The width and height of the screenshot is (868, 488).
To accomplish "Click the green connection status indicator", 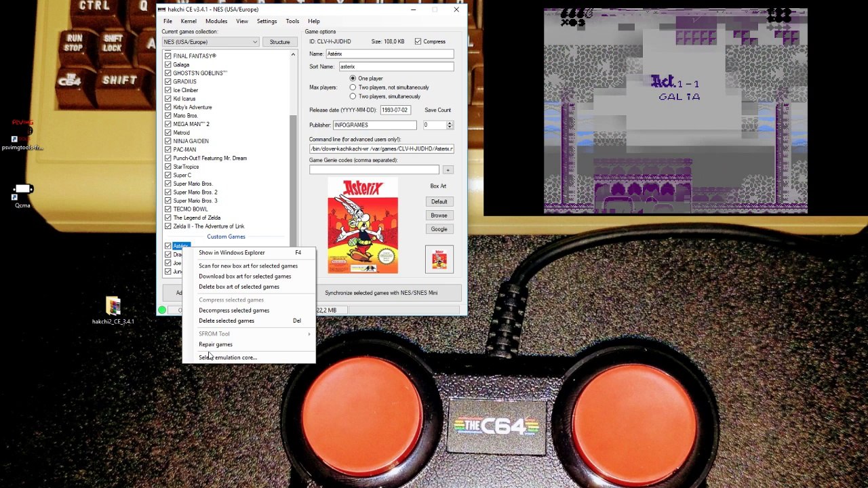I will pos(162,310).
